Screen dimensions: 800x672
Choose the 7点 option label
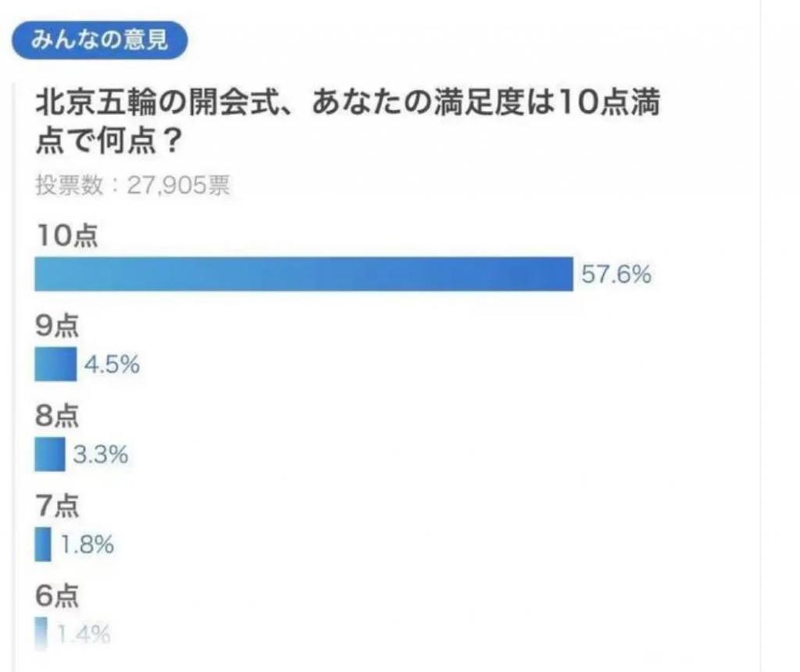(x=57, y=506)
